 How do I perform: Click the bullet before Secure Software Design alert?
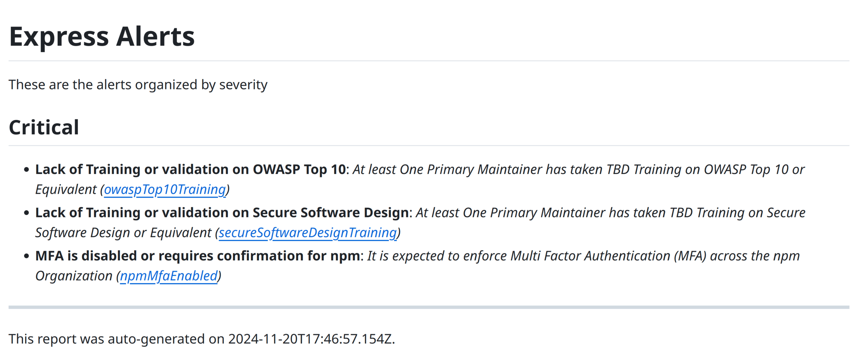pos(26,213)
